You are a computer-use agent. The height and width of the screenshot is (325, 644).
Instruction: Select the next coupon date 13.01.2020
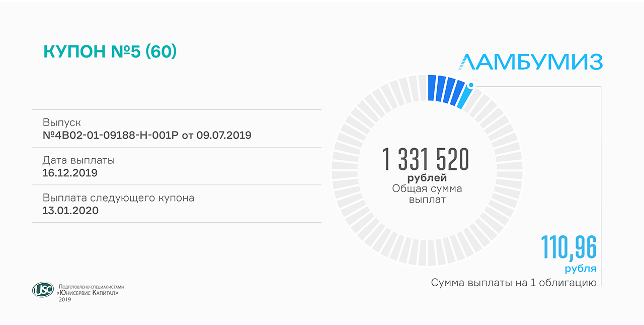click(70, 210)
